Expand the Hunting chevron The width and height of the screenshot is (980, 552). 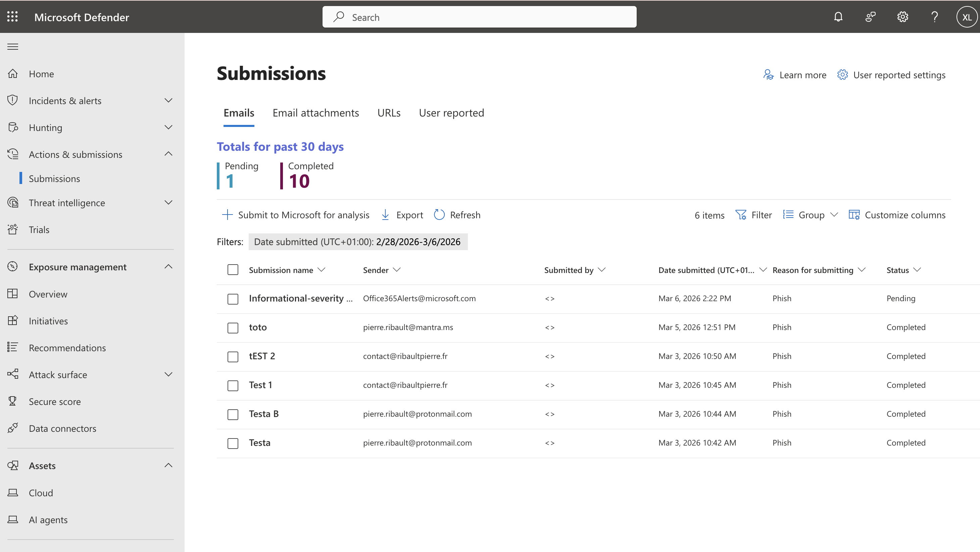click(x=168, y=127)
